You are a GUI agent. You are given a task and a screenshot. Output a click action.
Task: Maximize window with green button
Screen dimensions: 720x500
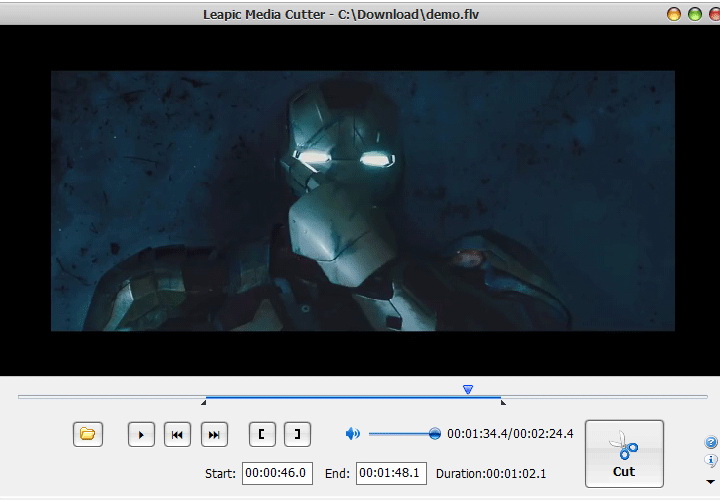[x=695, y=14]
